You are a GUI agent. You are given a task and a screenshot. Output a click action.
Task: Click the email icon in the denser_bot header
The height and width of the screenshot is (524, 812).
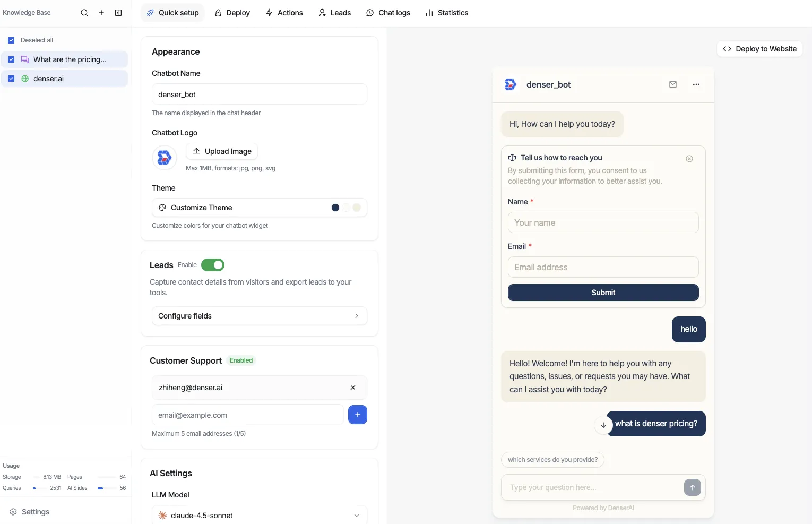pyautogui.click(x=672, y=84)
